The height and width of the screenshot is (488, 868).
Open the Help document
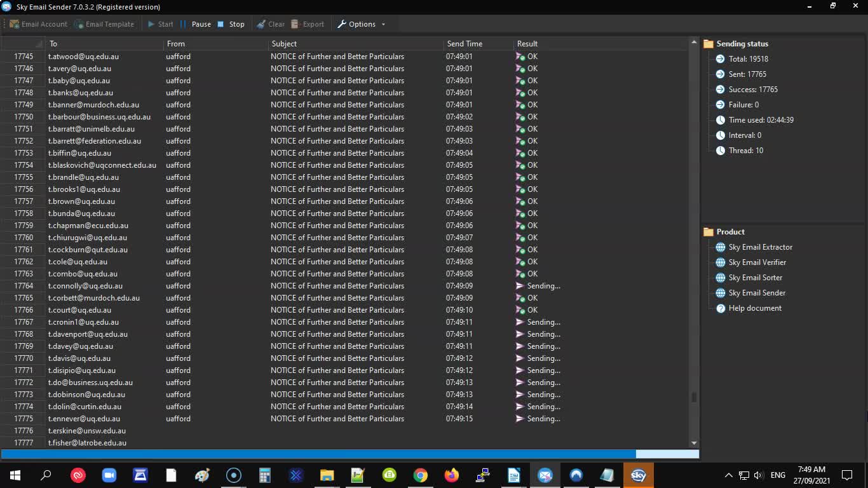(755, 308)
